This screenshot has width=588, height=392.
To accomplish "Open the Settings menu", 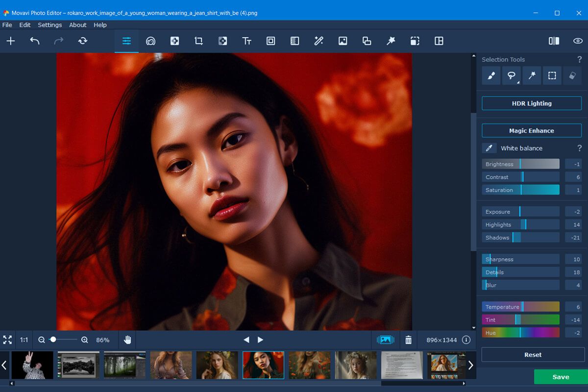I will 49,25.
